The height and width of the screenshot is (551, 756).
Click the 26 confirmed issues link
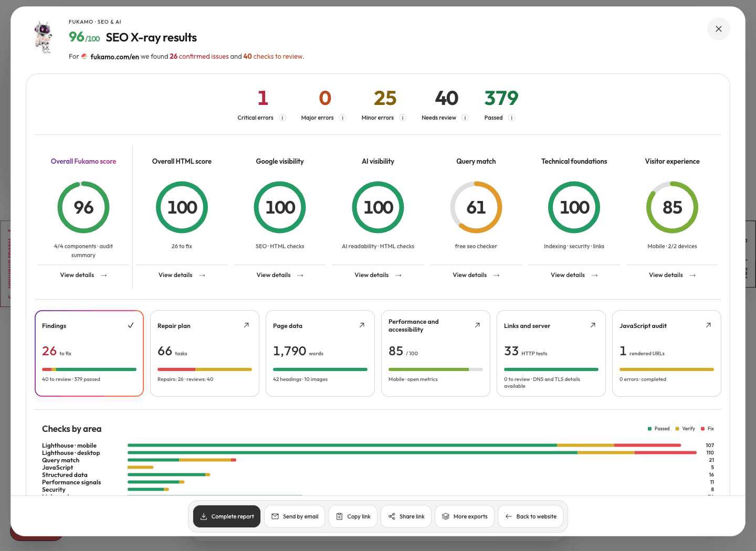199,56
